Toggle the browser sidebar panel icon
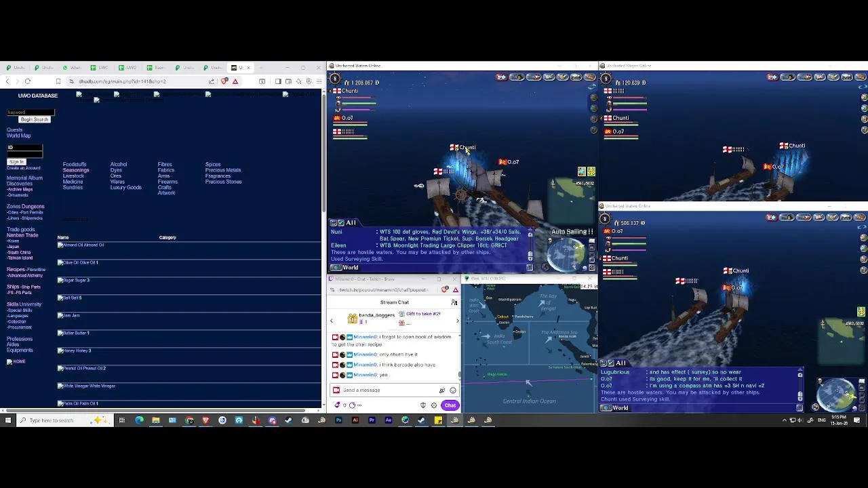 [x=278, y=81]
